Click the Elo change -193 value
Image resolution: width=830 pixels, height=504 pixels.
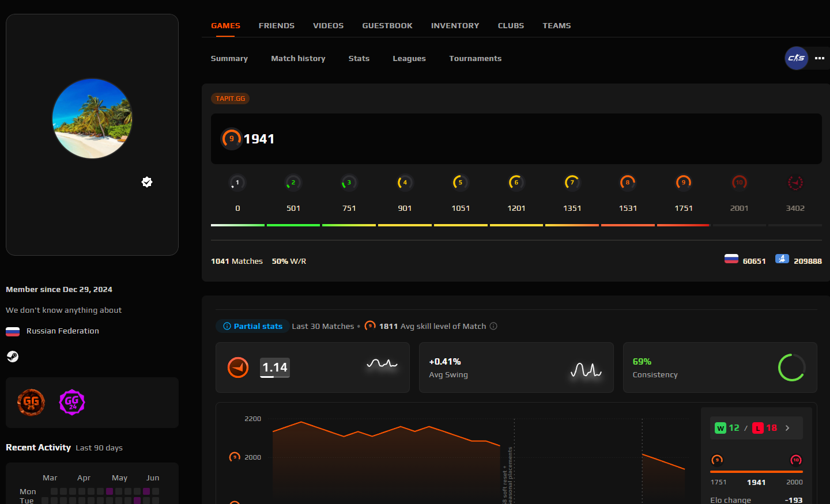pyautogui.click(x=794, y=500)
